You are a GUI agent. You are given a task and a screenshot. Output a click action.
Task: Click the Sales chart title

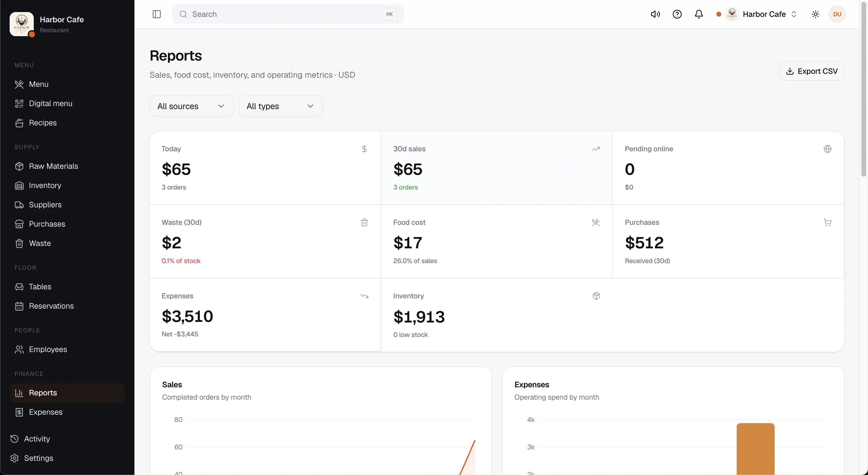[172, 385]
